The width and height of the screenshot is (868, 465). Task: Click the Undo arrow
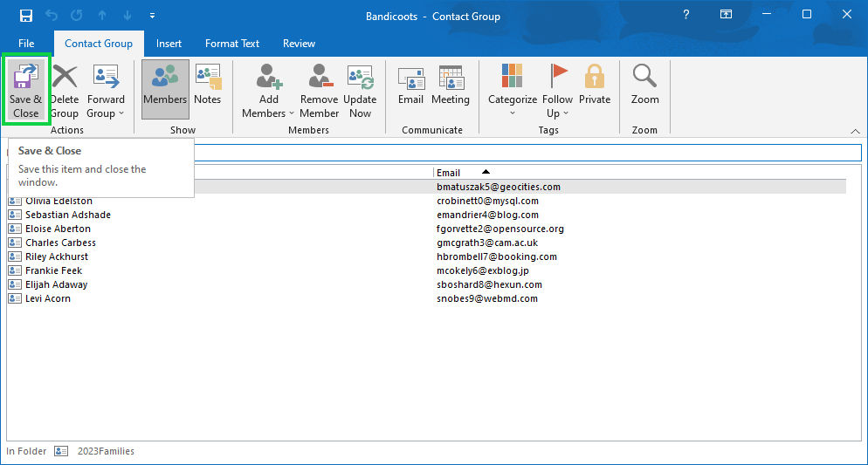(x=52, y=16)
